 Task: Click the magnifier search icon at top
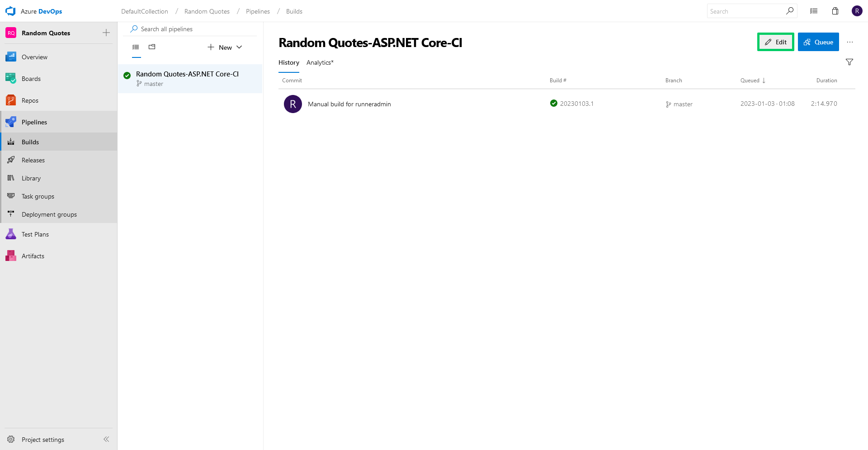tap(790, 11)
